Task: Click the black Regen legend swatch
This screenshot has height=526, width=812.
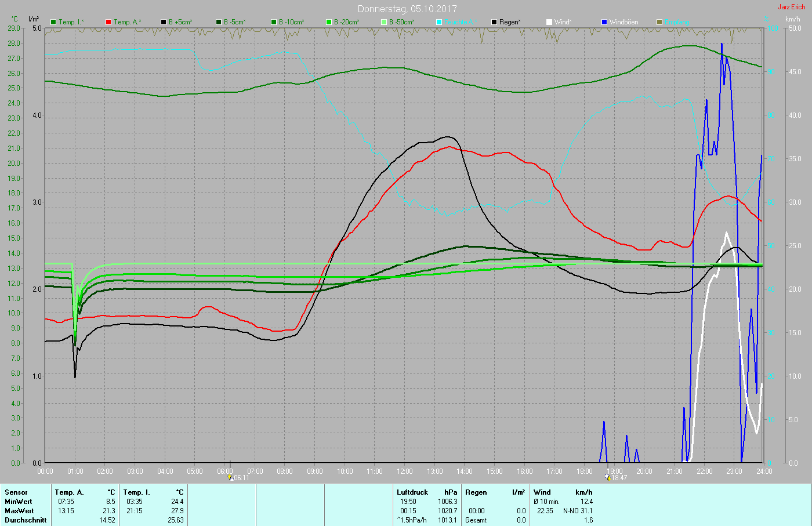Action: pyautogui.click(x=494, y=22)
